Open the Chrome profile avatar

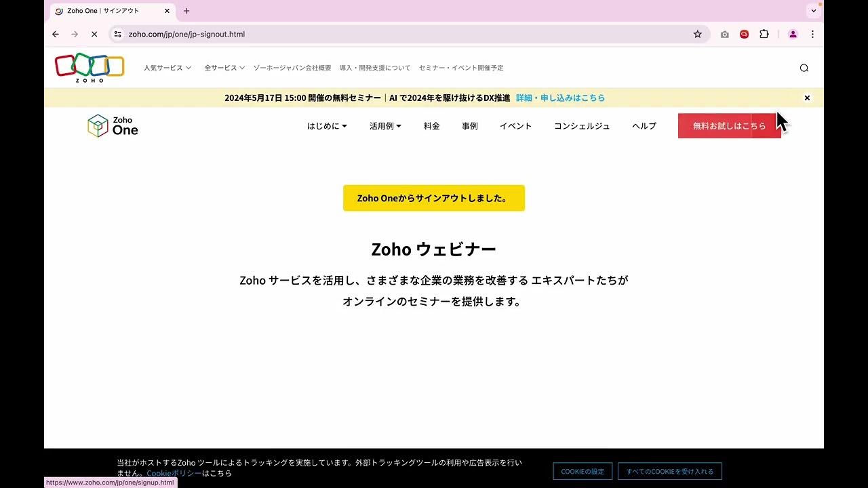[x=793, y=34]
